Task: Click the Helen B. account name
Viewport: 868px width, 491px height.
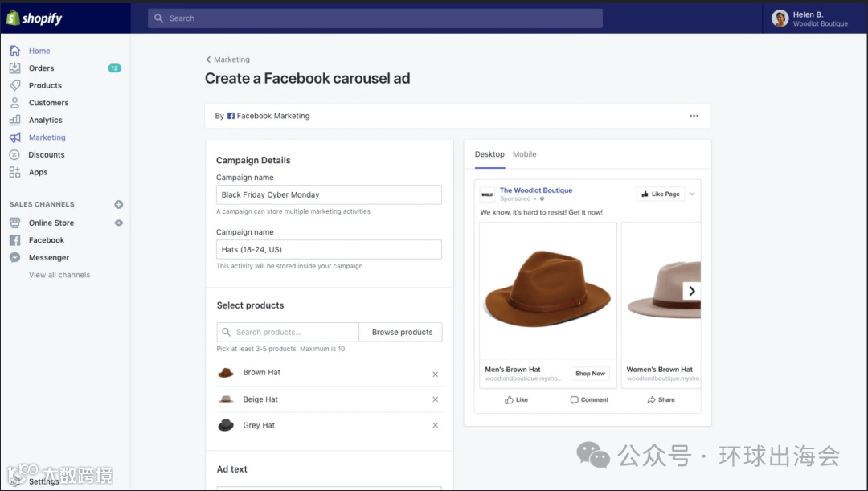Action: tap(808, 14)
